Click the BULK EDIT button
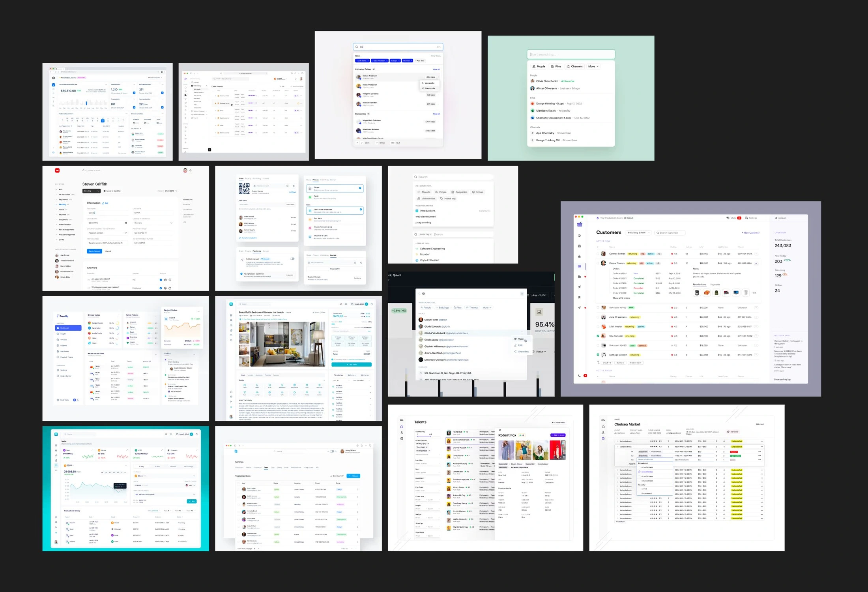This screenshot has height=592, width=868. 636,363
